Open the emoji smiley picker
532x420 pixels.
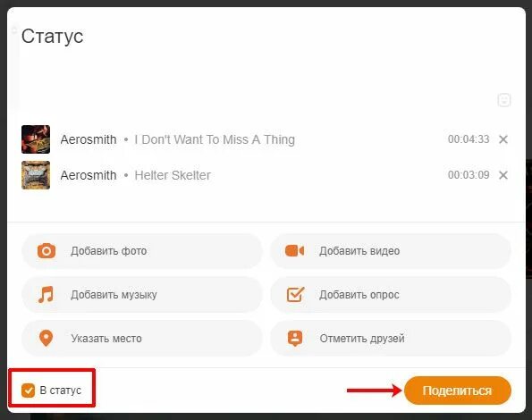[504, 100]
